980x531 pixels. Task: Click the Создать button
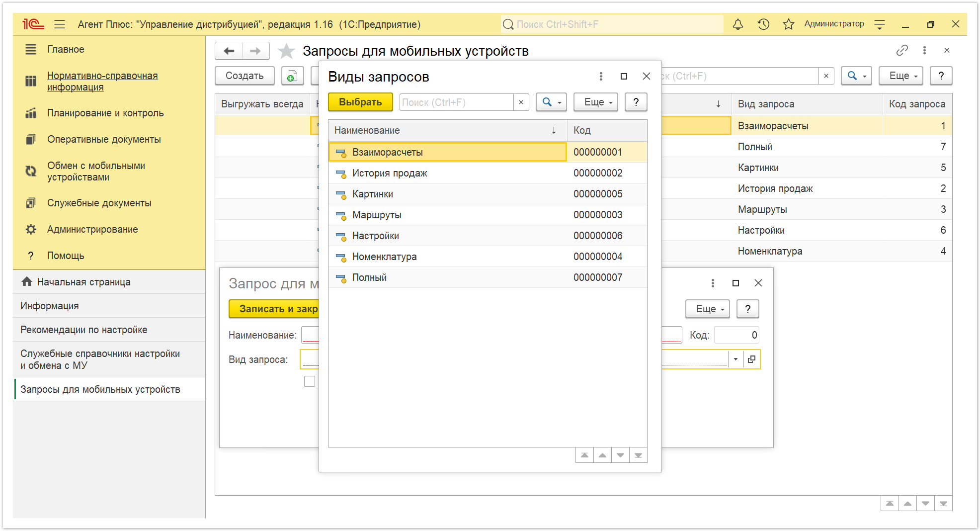[x=245, y=76]
